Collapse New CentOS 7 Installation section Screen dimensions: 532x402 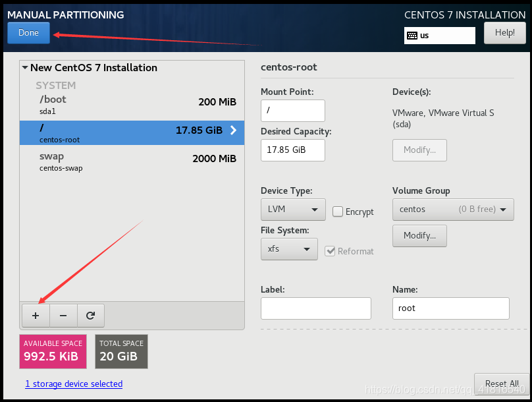pos(25,68)
